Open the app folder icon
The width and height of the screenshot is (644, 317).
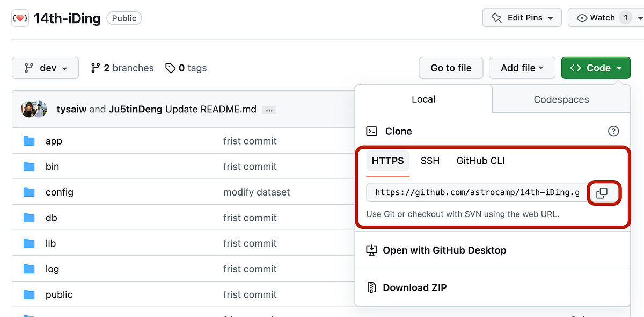point(28,141)
